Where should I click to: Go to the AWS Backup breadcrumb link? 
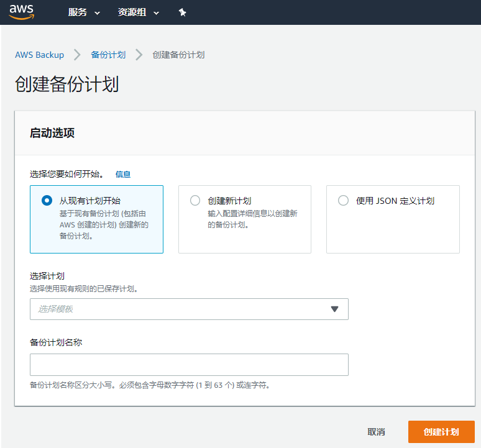(40, 55)
